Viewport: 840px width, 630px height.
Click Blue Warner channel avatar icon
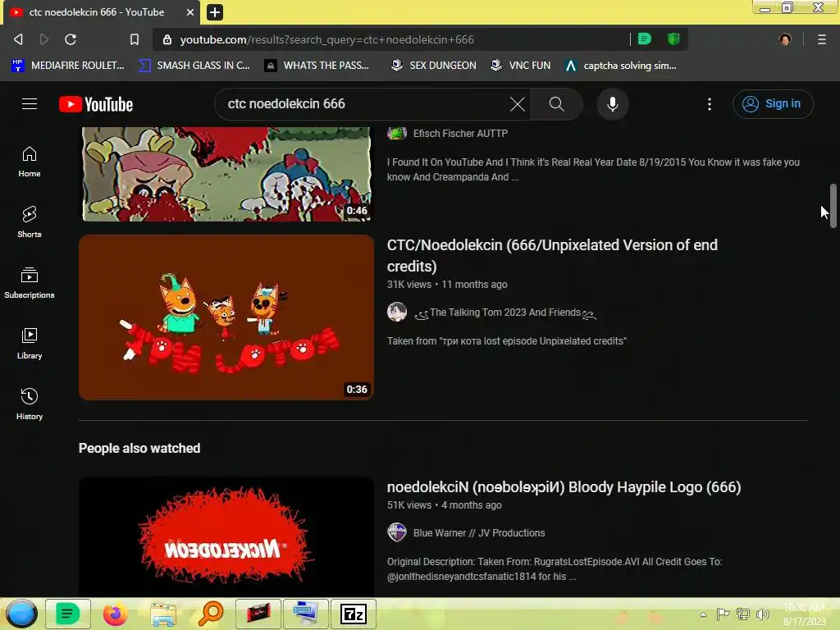pyautogui.click(x=397, y=532)
